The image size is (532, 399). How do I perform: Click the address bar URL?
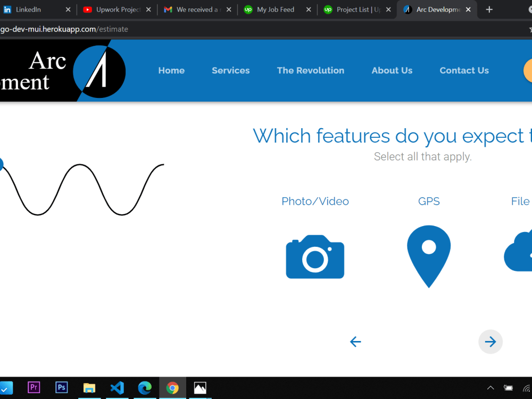(x=64, y=29)
